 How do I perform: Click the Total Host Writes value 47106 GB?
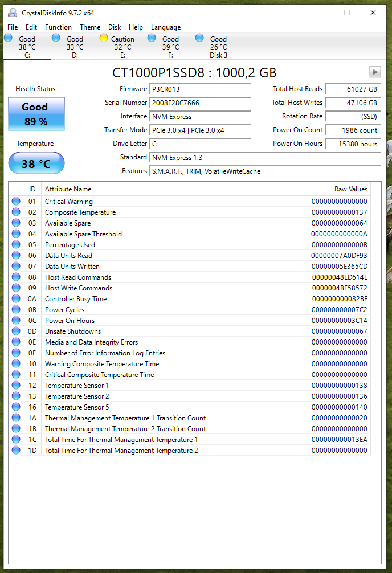pyautogui.click(x=353, y=103)
